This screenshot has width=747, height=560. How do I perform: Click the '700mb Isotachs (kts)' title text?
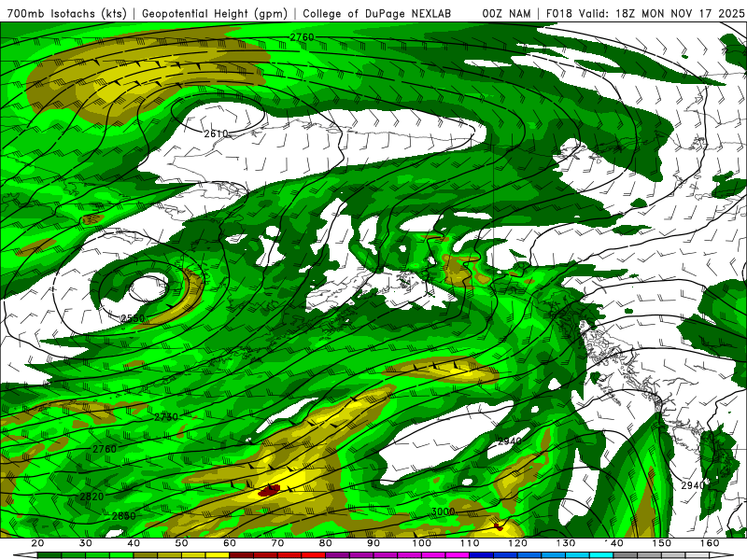pyautogui.click(x=66, y=14)
